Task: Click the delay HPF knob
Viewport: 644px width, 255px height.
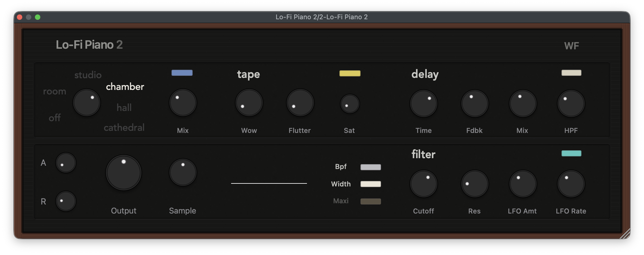Action: coord(571,103)
